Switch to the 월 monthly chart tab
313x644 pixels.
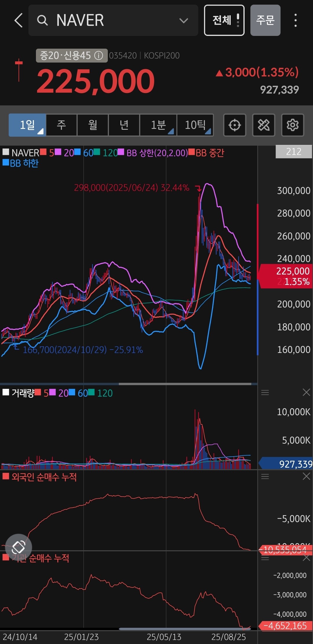[x=93, y=125]
